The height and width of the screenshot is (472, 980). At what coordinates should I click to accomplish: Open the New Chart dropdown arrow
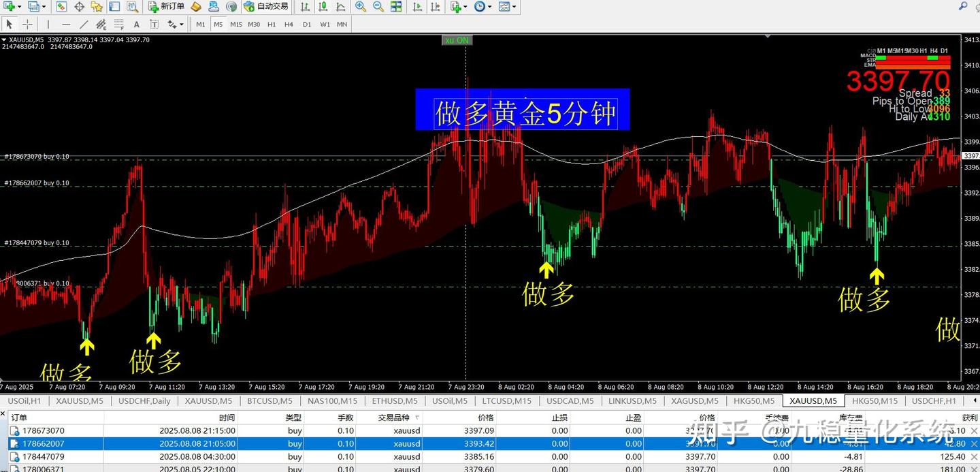tap(18, 7)
